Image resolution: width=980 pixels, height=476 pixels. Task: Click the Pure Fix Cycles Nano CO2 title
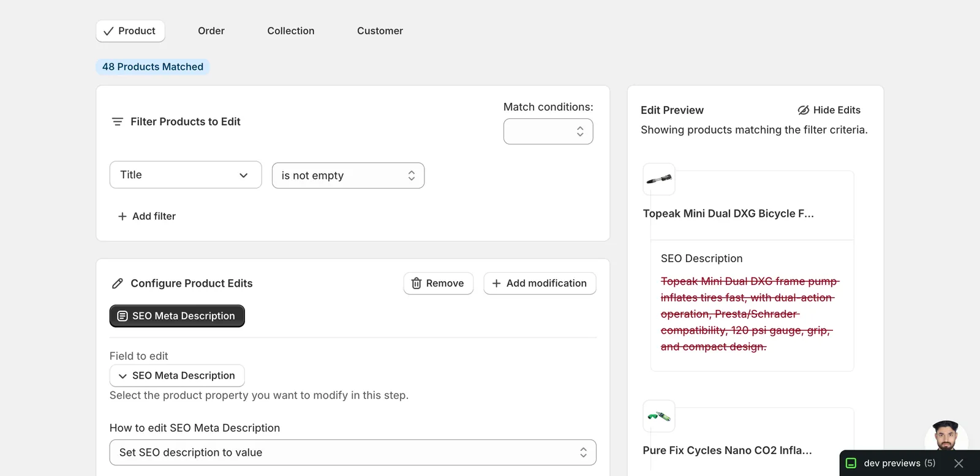click(x=727, y=451)
